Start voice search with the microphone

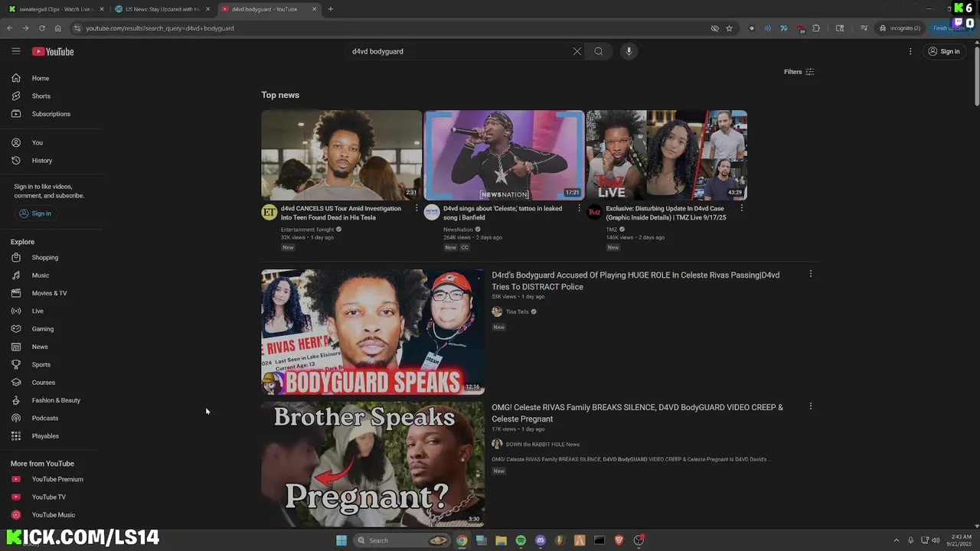click(629, 51)
